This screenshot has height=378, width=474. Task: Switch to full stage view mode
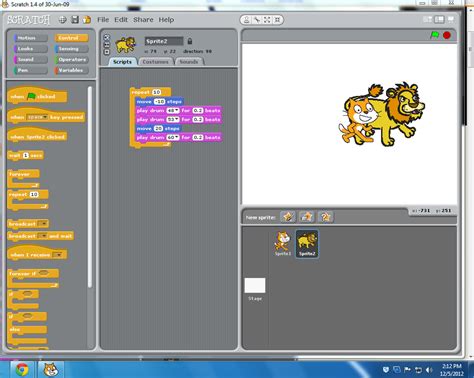coord(439,20)
